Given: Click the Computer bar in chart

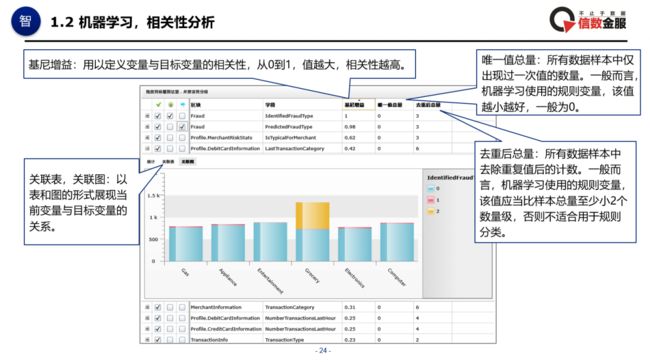Looking at the screenshot, I should point(397,242).
